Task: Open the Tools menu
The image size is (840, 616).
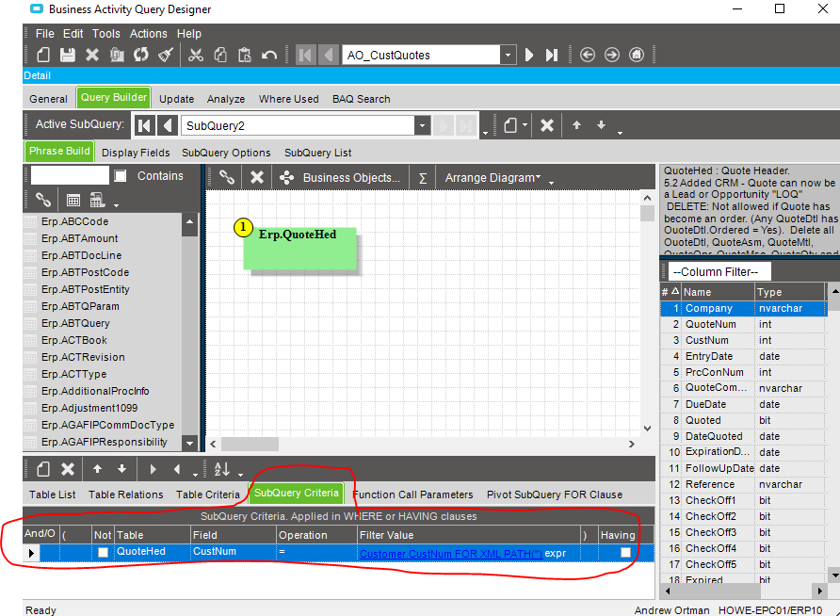Action: click(x=106, y=33)
